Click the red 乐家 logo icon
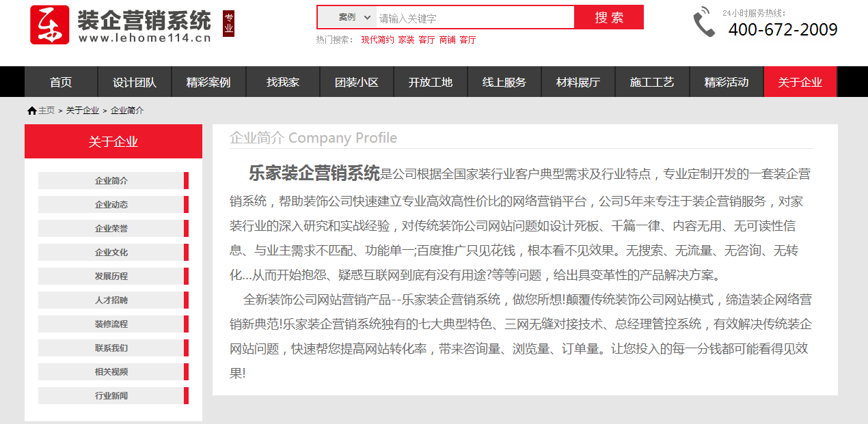The height and width of the screenshot is (424, 868). tap(50, 25)
